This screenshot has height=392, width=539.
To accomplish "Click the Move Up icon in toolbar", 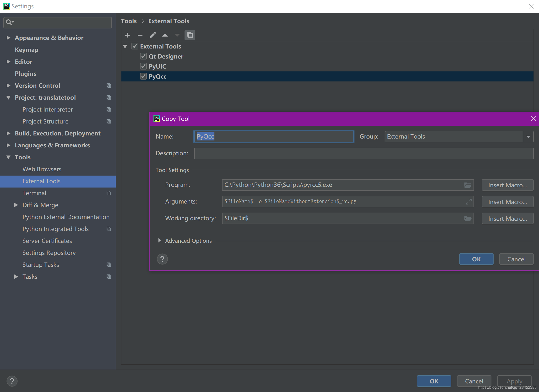I will [x=165, y=35].
